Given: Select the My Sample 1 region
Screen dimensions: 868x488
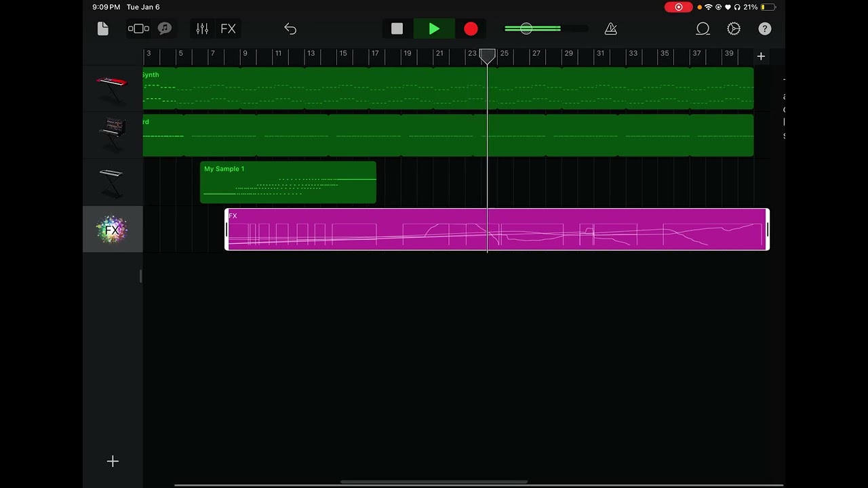Looking at the screenshot, I should [x=288, y=182].
